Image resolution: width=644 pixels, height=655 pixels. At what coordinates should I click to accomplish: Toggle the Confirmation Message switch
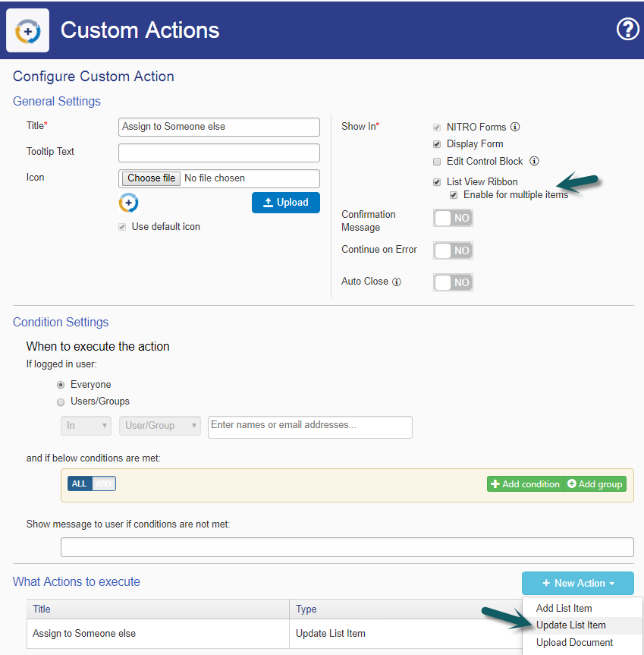tap(453, 218)
